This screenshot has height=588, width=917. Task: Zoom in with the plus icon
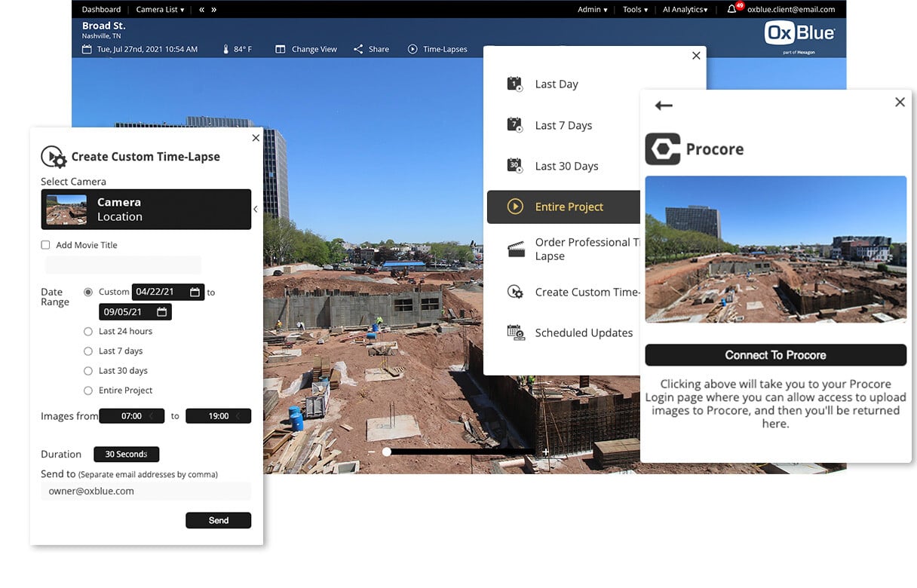tap(545, 452)
